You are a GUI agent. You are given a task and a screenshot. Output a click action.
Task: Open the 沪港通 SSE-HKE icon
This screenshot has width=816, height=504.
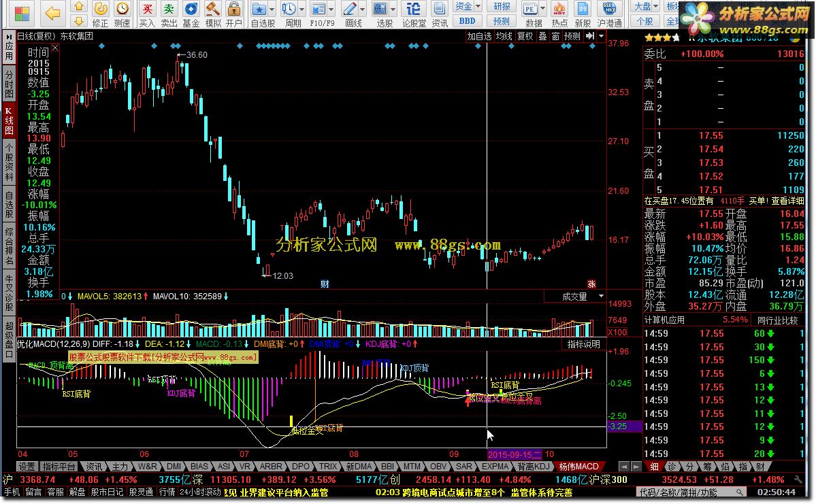pyautogui.click(x=609, y=14)
